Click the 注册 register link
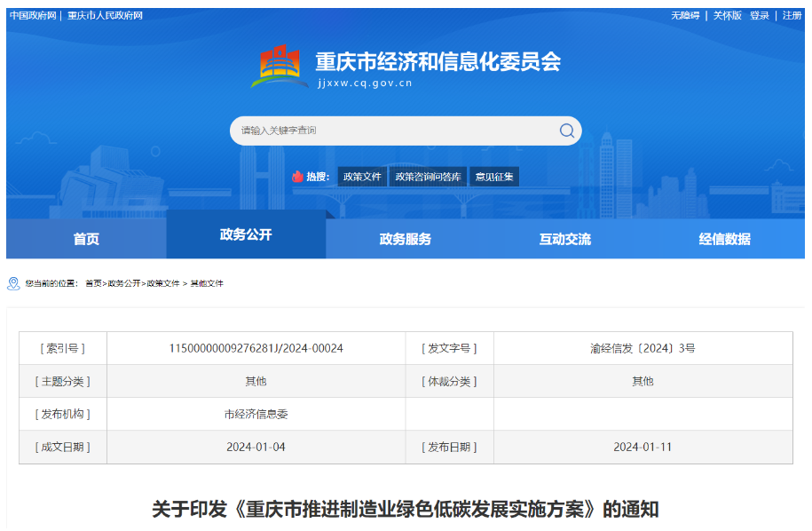This screenshot has height=531, width=812. 792,15
